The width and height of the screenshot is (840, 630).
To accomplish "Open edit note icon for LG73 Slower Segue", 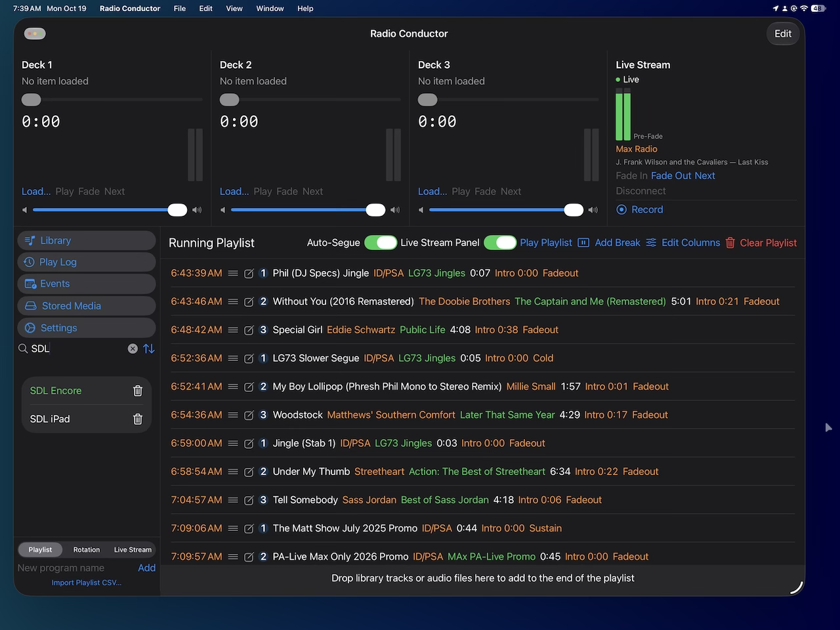I will [249, 358].
